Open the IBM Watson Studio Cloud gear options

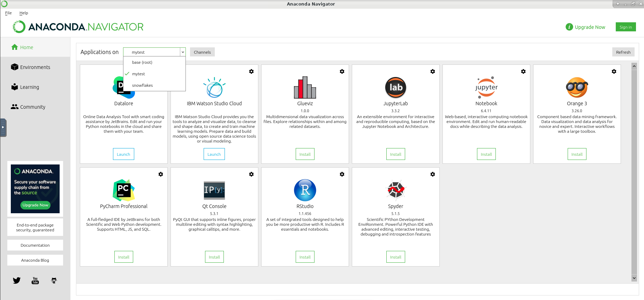(251, 71)
